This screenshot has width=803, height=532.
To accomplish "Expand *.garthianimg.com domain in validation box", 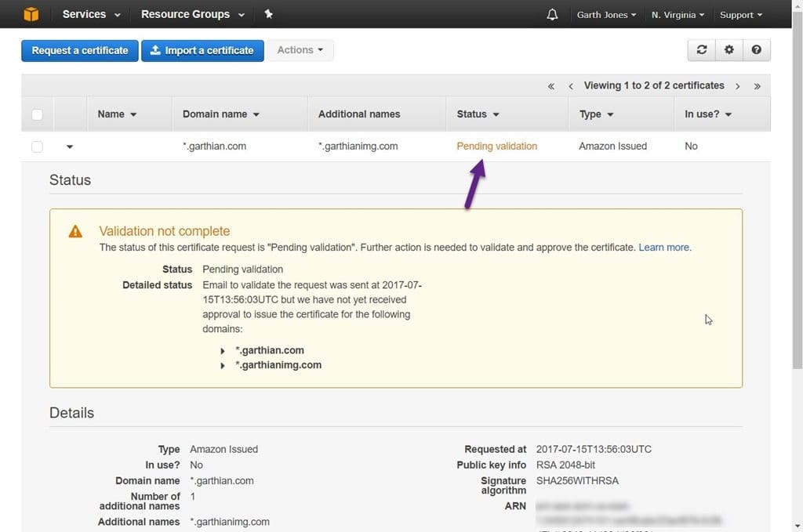I will click(x=222, y=366).
